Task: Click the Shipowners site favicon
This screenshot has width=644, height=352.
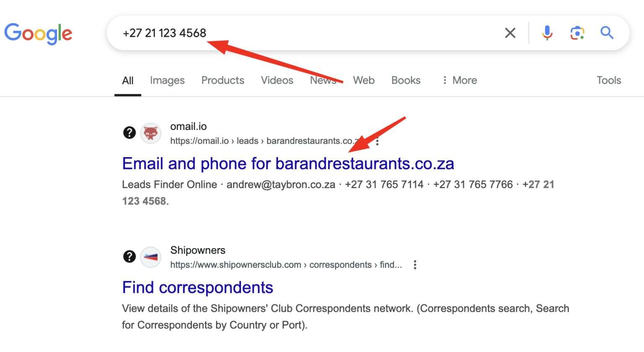Action: 151,257
